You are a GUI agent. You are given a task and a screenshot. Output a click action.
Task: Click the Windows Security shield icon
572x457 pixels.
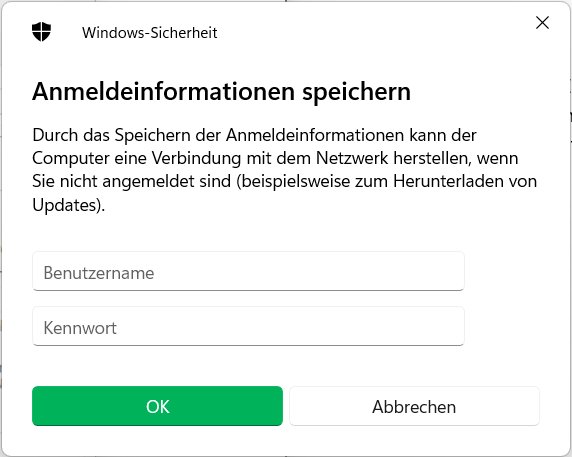pos(41,32)
